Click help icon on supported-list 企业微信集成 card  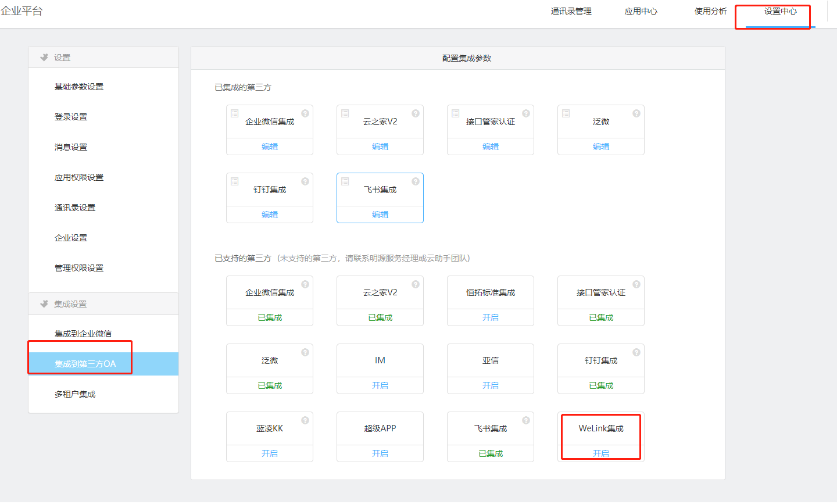coord(305,284)
